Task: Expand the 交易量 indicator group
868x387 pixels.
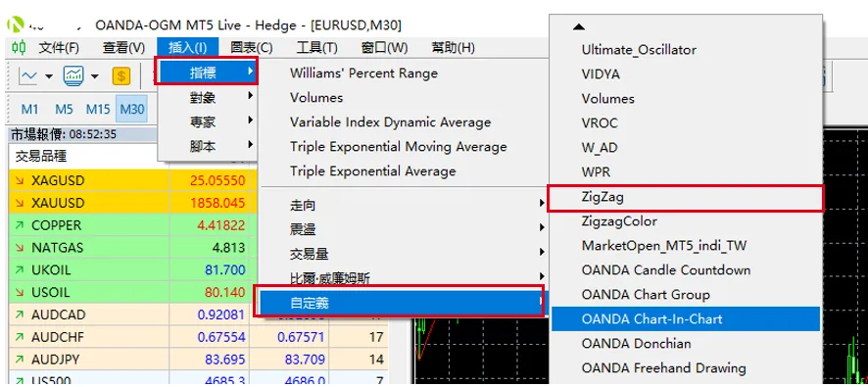Action: click(404, 254)
